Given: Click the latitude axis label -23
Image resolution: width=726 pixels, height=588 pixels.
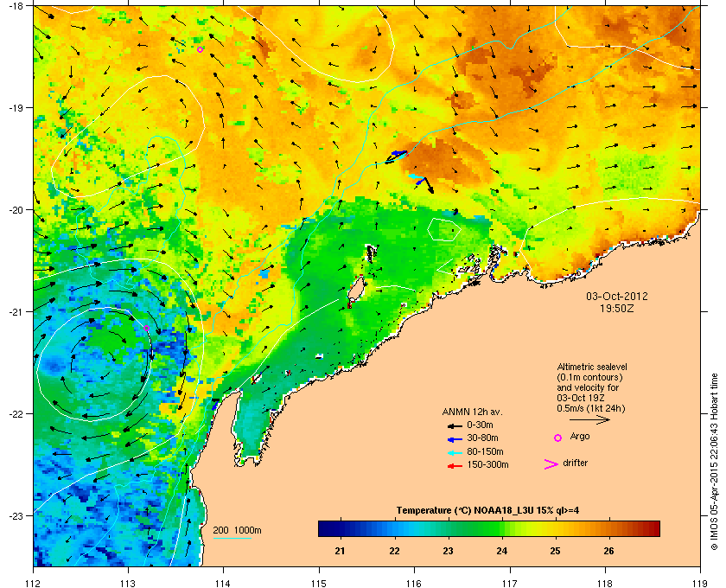Looking at the screenshot, I should (16, 515).
